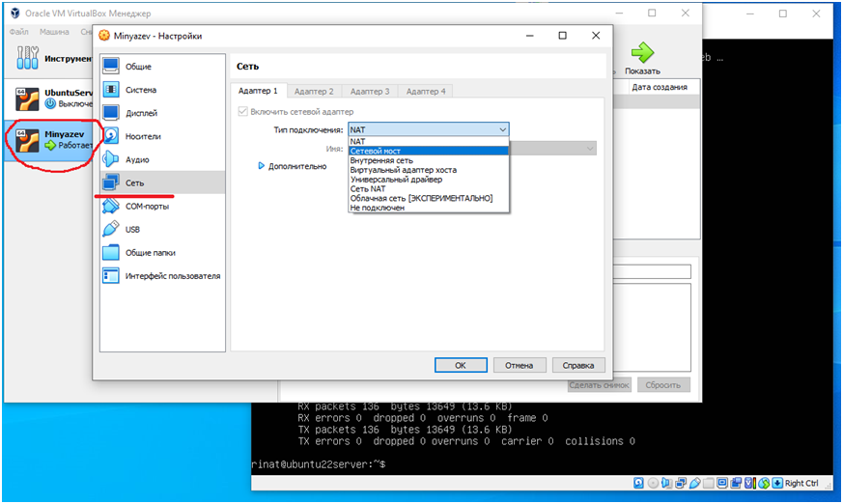Toggle Включить сетевой адаптер checkbox
Viewport: 843px width, 504px height.
(x=243, y=112)
